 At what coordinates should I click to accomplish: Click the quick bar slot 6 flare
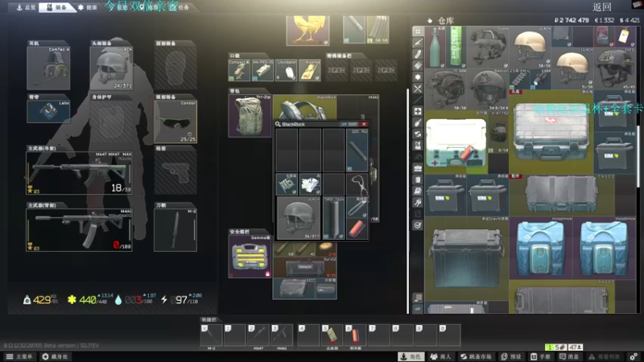356,335
